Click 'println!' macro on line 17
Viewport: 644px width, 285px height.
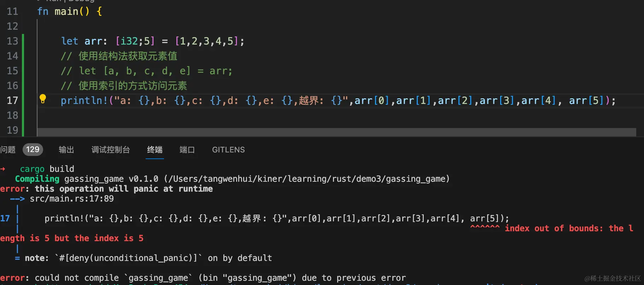pos(84,100)
